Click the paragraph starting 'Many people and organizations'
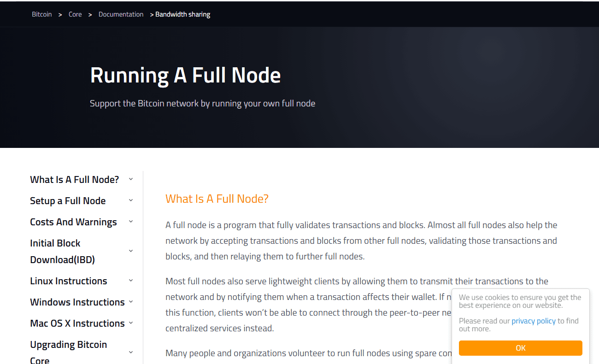The image size is (599, 364). [309, 353]
